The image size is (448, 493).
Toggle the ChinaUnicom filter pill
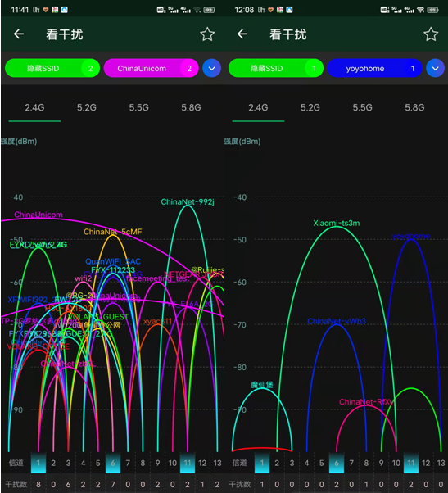click(152, 68)
